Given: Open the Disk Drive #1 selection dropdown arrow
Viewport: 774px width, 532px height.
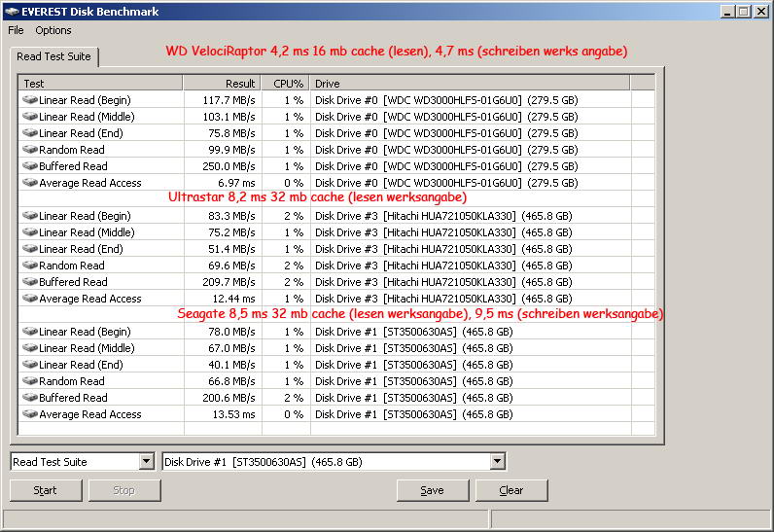Looking at the screenshot, I should coord(498,462).
